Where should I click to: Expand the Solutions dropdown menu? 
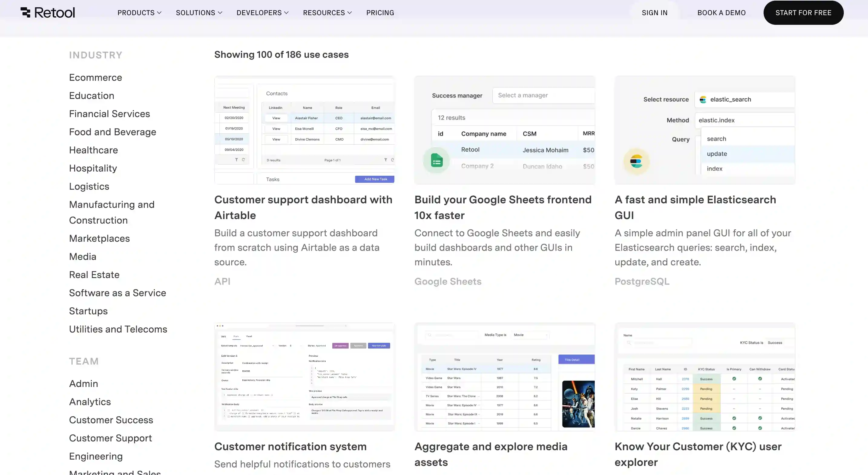point(199,13)
